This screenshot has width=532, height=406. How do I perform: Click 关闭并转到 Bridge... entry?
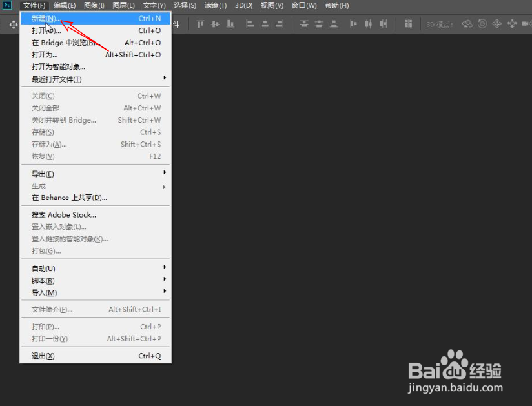pyautogui.click(x=96, y=120)
